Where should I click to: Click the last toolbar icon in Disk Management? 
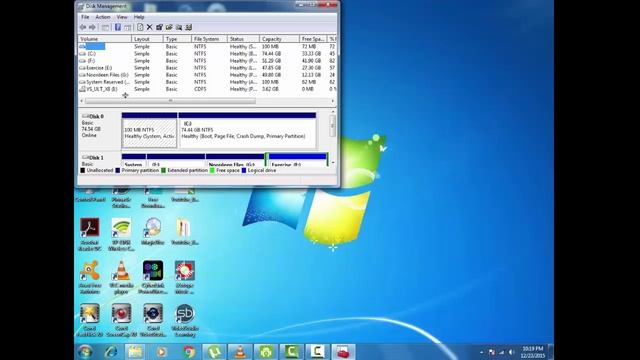pyautogui.click(x=189, y=27)
